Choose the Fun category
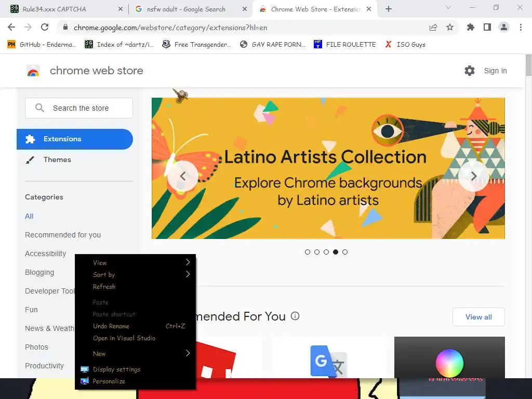 point(31,310)
